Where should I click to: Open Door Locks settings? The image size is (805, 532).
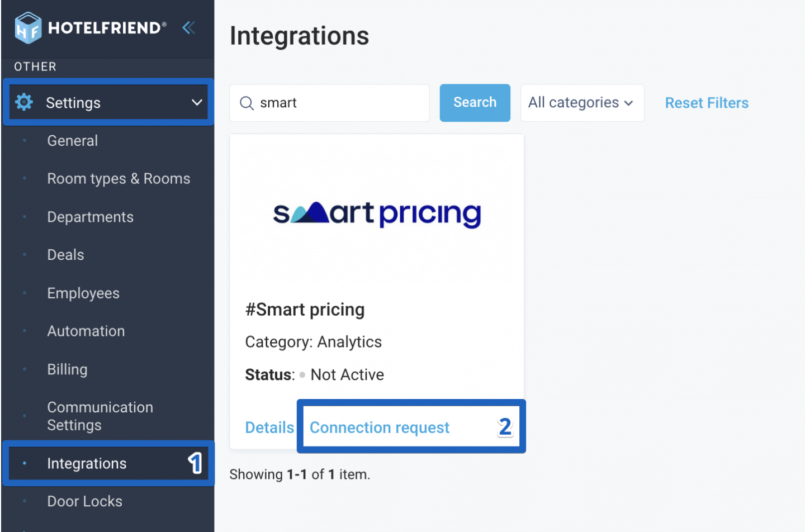pos(85,501)
